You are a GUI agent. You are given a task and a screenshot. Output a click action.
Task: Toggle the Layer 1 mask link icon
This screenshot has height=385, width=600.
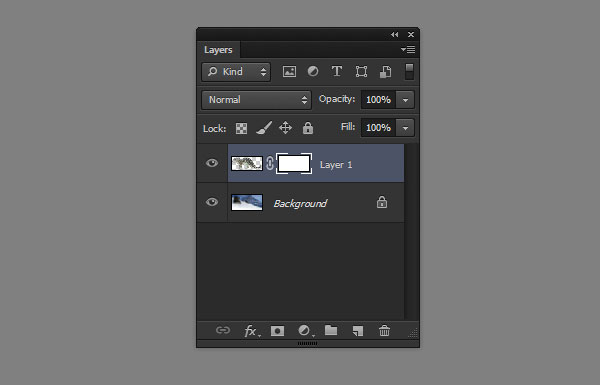tap(270, 163)
